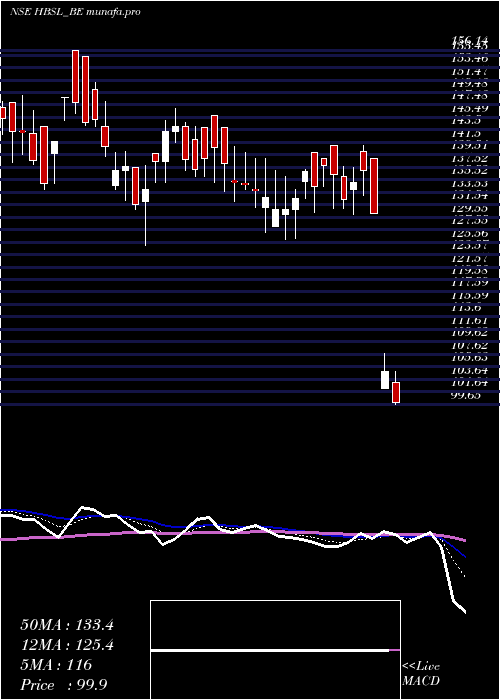Select the 50MA : 133.4 reading
The width and height of the screenshot is (500, 700).
67,625
